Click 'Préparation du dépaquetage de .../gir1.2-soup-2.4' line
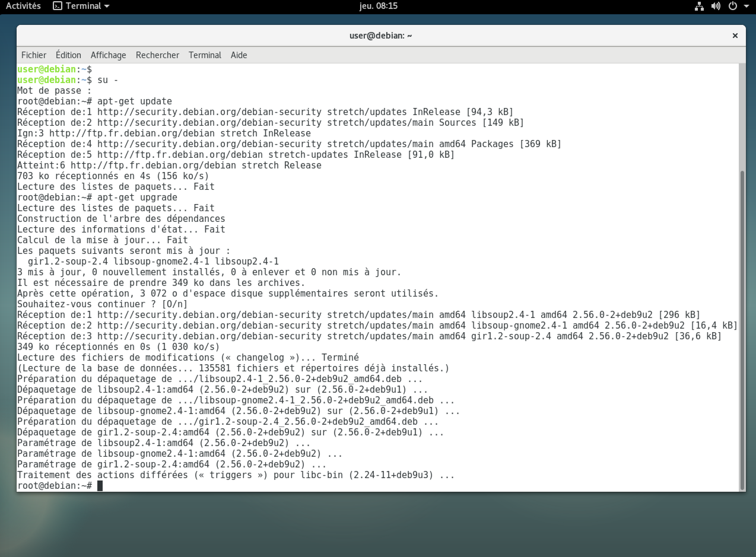Image resolution: width=756 pixels, height=557 pixels. 228,422
